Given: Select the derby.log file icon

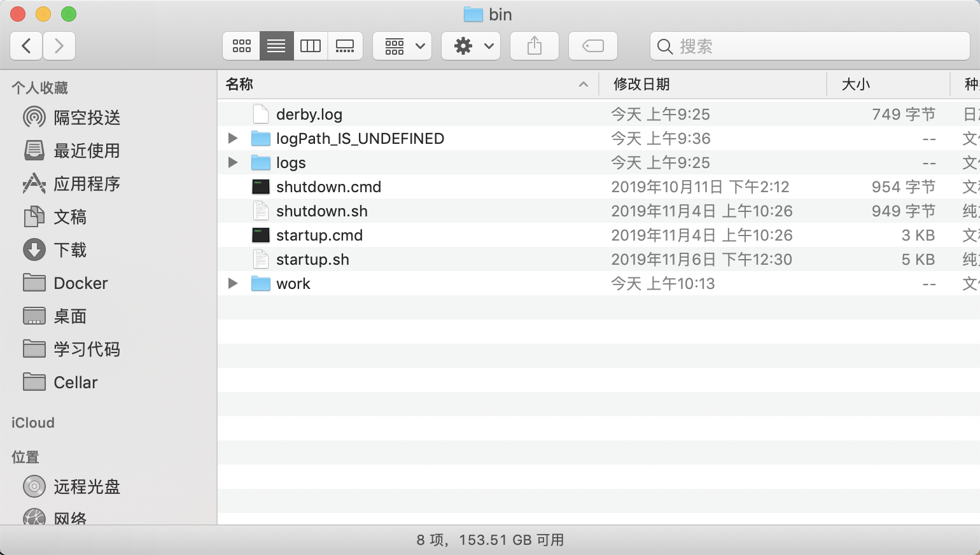Looking at the screenshot, I should pos(261,114).
